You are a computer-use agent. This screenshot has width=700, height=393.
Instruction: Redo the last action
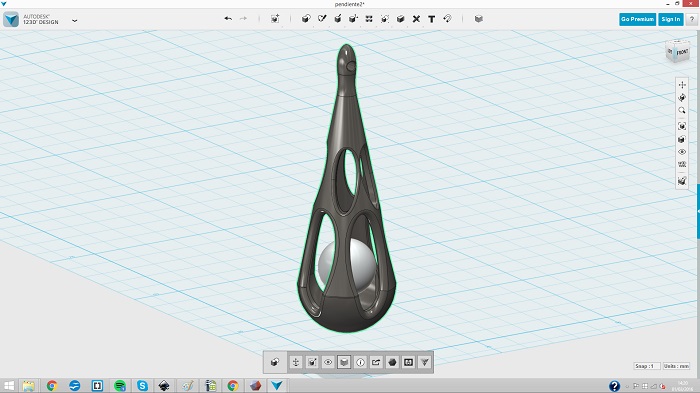243,19
